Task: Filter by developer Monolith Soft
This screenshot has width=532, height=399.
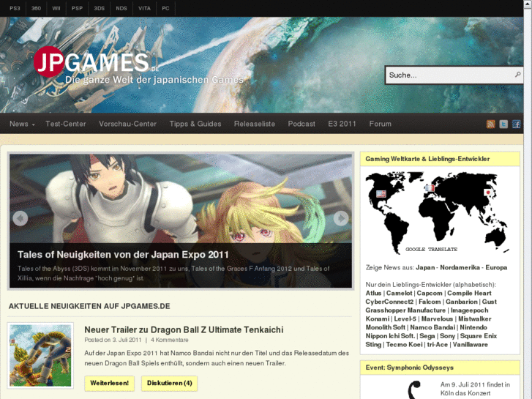Action: pyautogui.click(x=386, y=327)
